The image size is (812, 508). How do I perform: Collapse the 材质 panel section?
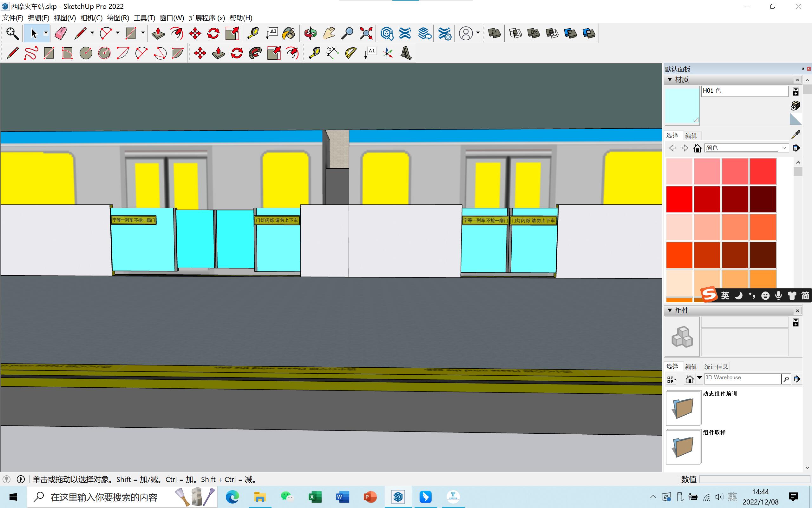coord(670,80)
